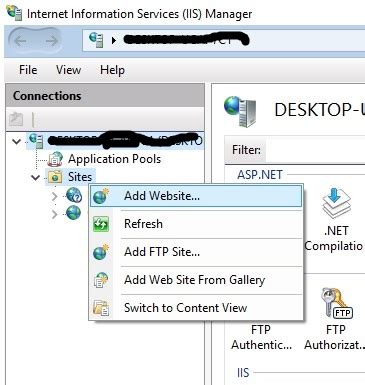The width and height of the screenshot is (365, 385).
Task: Click the Add Website globe icon
Action: [x=101, y=196]
